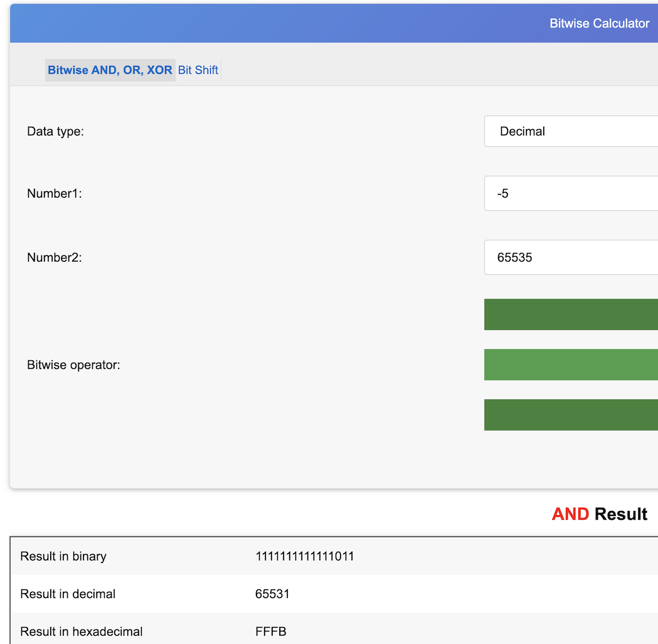Screen dimensions: 658x644
Task: Open the Data type Decimal dropdown
Action: pyautogui.click(x=571, y=131)
